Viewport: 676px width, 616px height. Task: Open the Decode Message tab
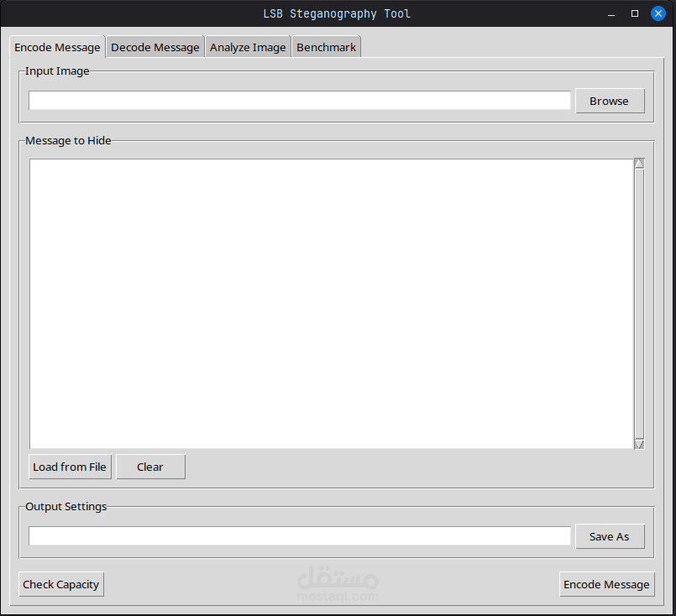coord(155,47)
